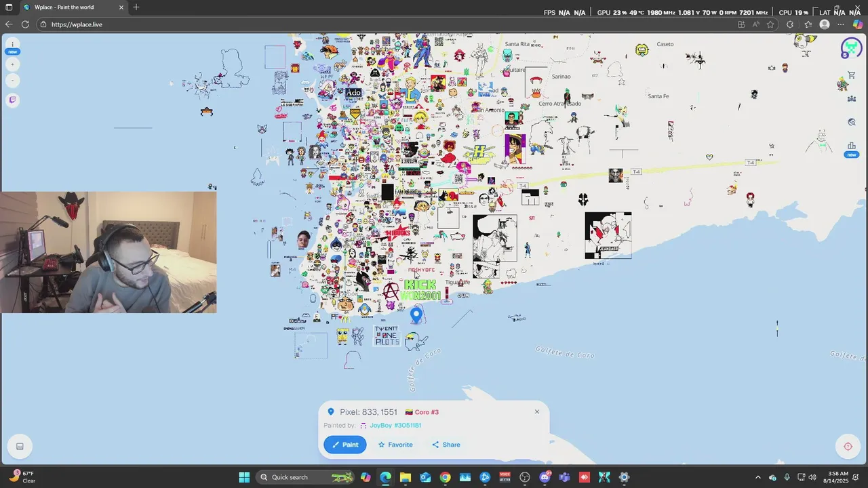This screenshot has height=488, width=868.
Task: Share this pixel location
Action: coord(446,445)
